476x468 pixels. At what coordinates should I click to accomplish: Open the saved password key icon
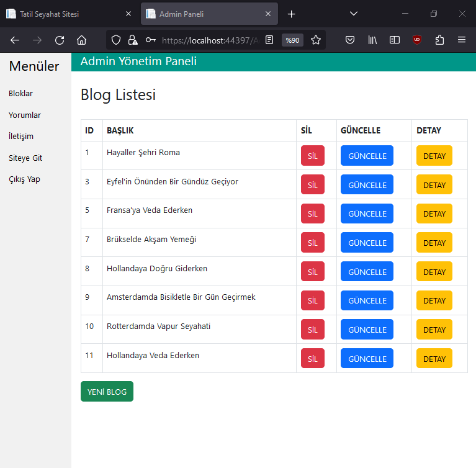click(x=150, y=40)
